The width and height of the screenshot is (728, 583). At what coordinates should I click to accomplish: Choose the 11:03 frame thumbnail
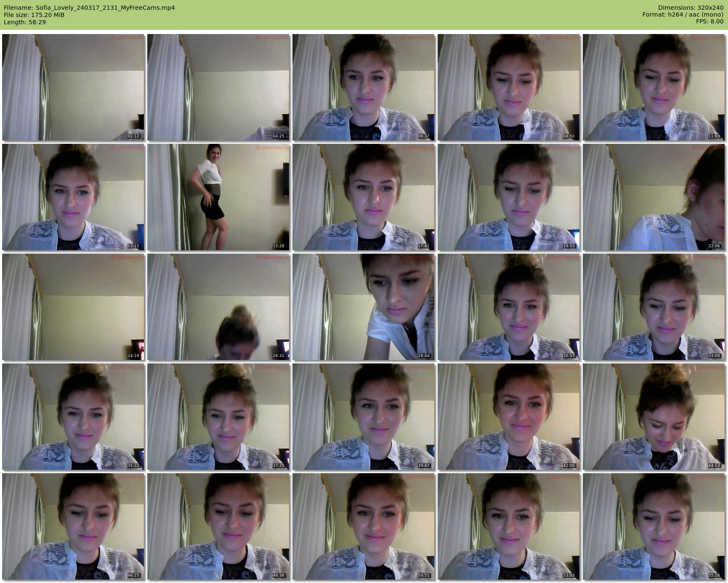click(654, 87)
